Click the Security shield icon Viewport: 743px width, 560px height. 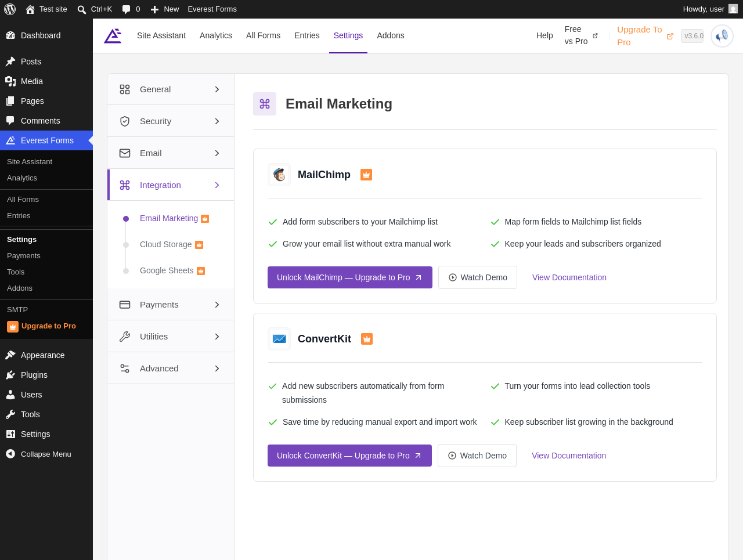pyautogui.click(x=125, y=121)
